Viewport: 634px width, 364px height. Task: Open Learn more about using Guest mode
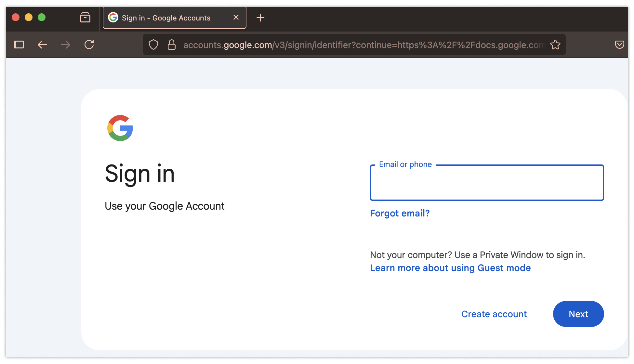450,268
